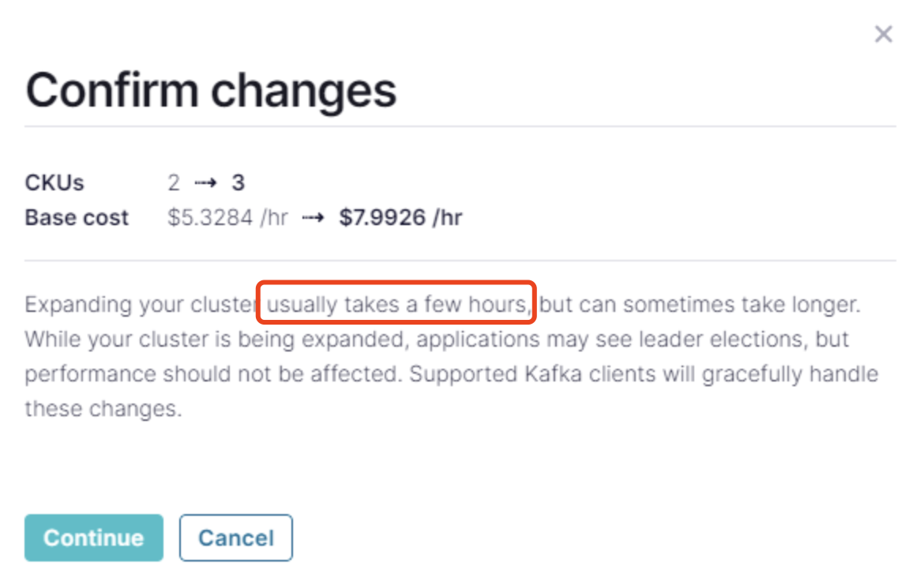Cancel the cluster expansion

point(235,538)
